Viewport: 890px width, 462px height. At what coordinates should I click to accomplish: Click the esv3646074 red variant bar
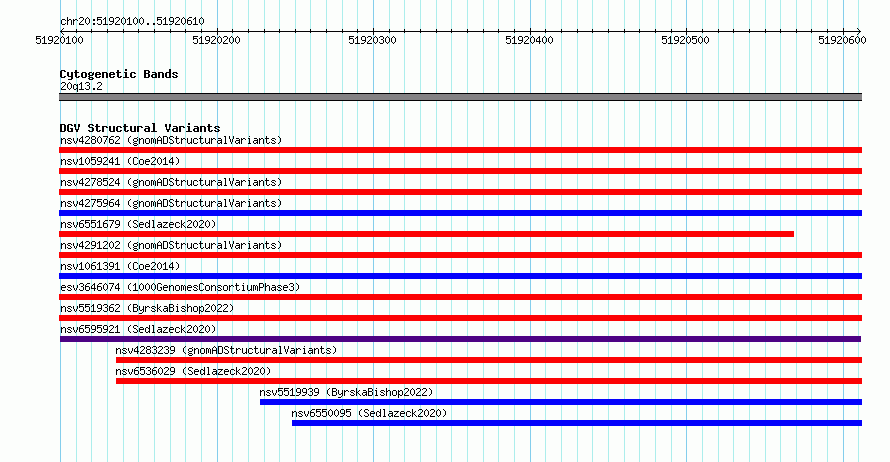pyautogui.click(x=460, y=297)
